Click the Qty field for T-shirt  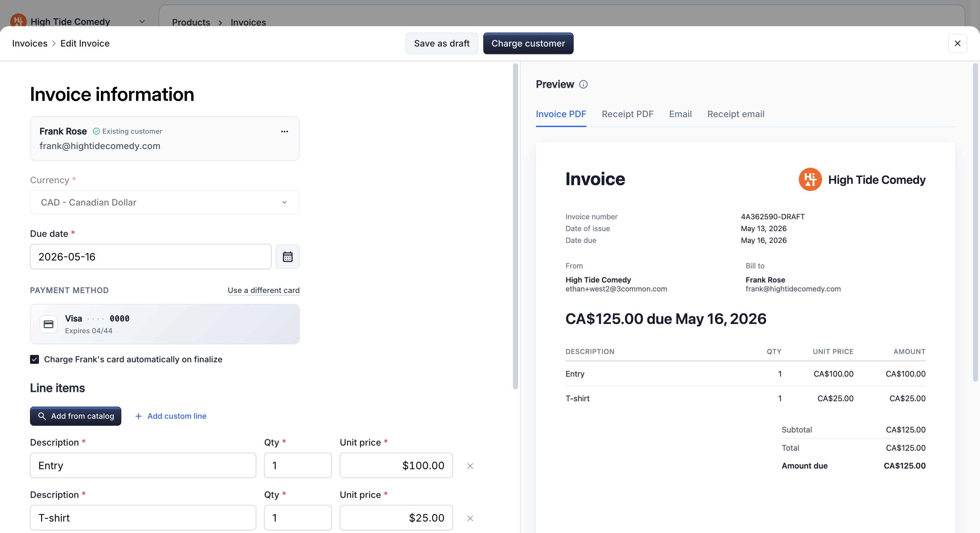298,518
